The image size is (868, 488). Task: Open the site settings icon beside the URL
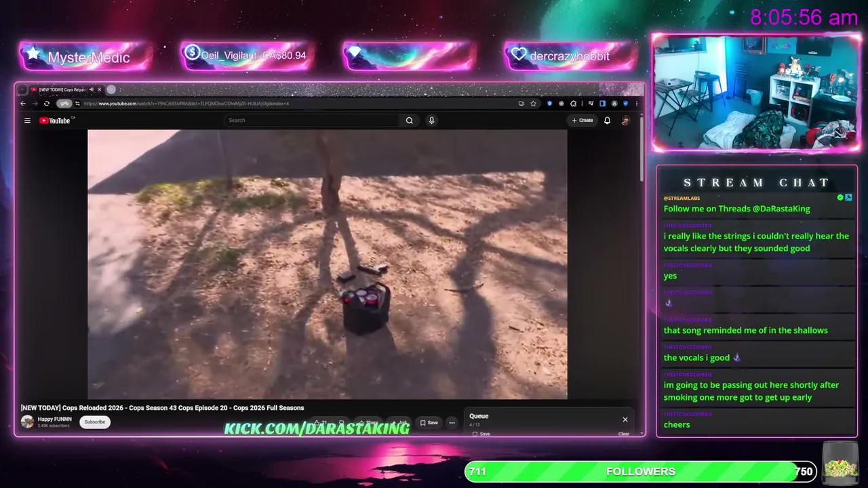tap(78, 104)
